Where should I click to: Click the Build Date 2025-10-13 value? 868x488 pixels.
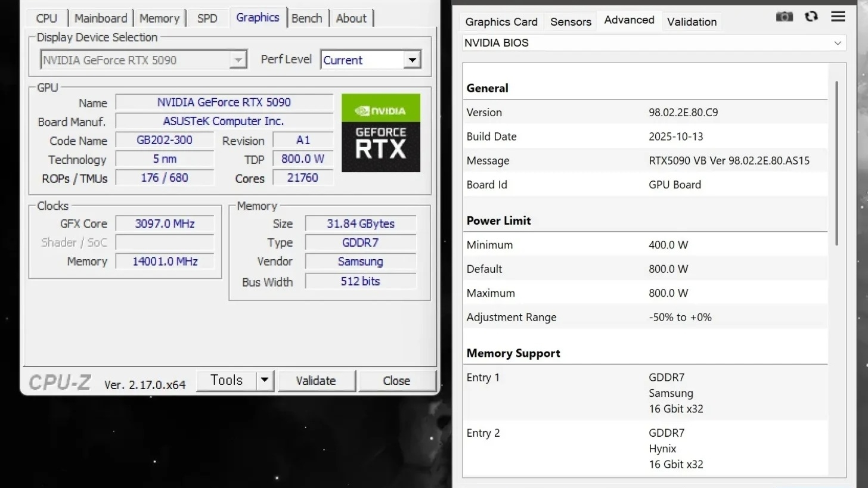click(676, 136)
